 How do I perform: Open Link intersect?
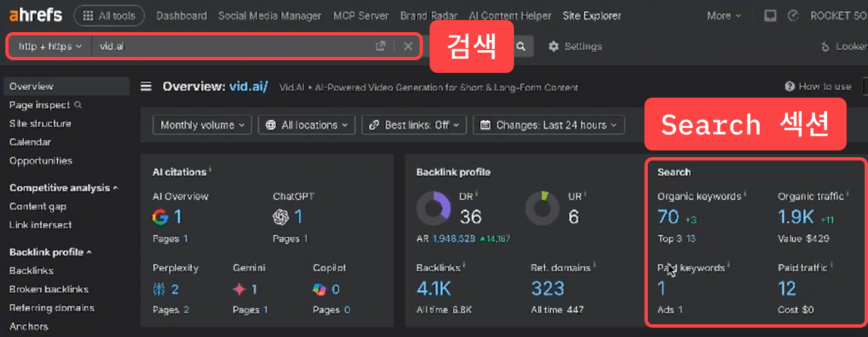40,225
